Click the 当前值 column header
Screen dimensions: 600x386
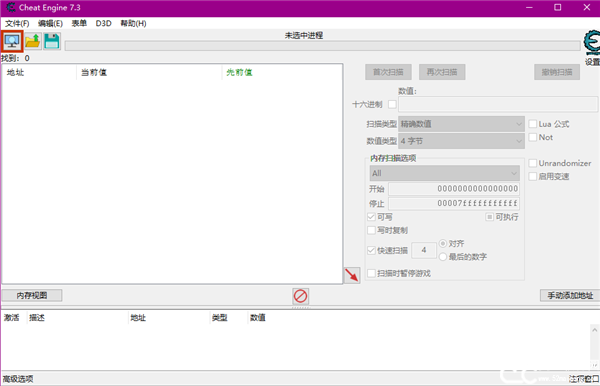pos(149,72)
